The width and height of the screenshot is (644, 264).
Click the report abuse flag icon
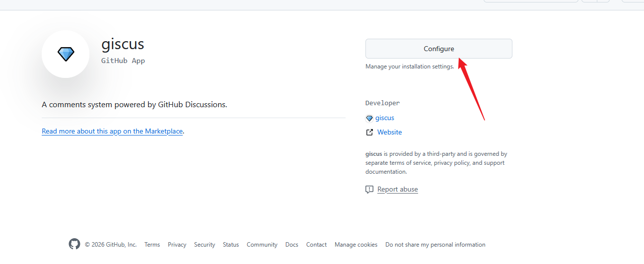click(x=369, y=190)
